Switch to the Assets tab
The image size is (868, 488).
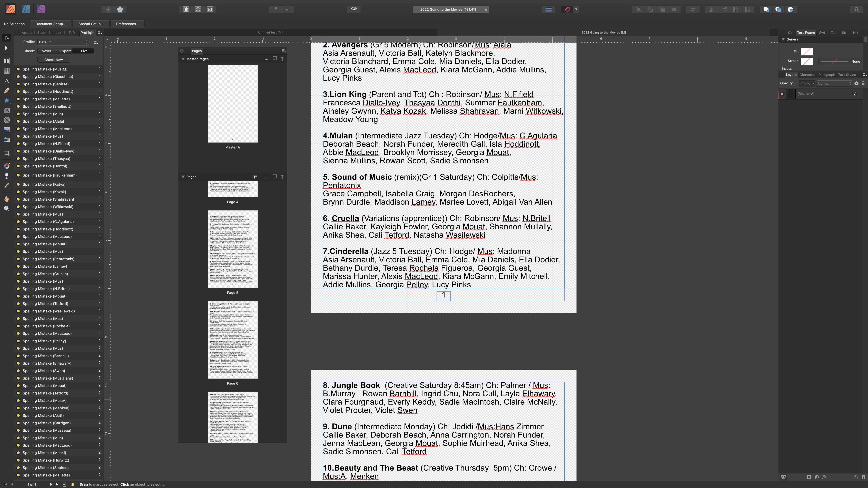coord(27,33)
